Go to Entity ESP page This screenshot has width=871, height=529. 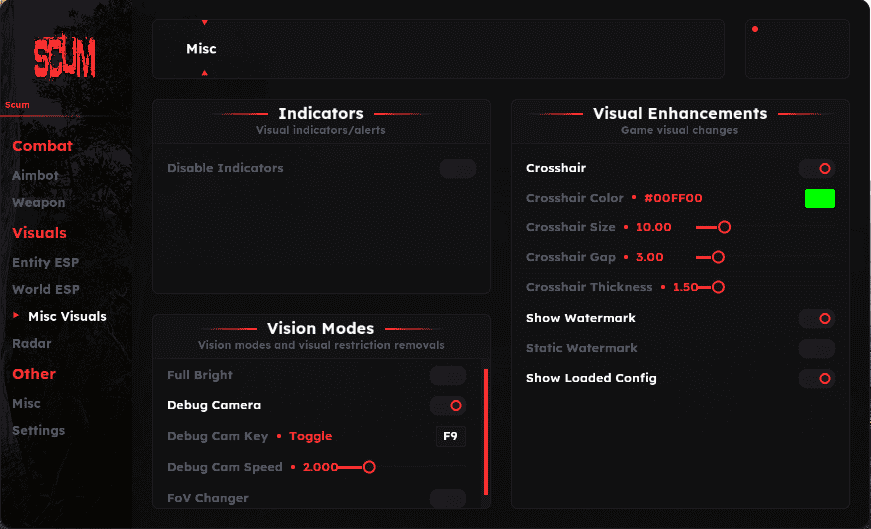click(x=46, y=262)
